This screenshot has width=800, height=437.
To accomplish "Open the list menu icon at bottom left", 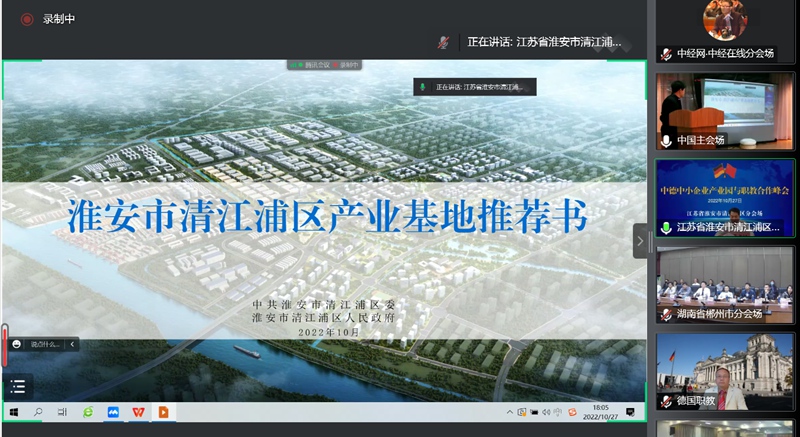I will pyautogui.click(x=17, y=387).
